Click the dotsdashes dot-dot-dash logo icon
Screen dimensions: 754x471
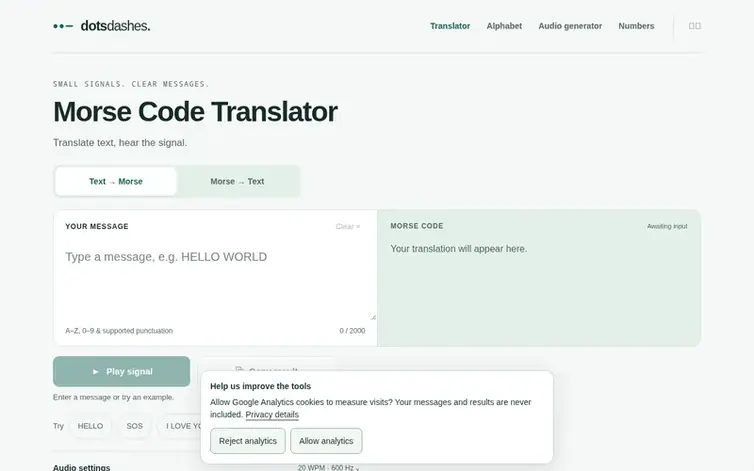(x=63, y=26)
